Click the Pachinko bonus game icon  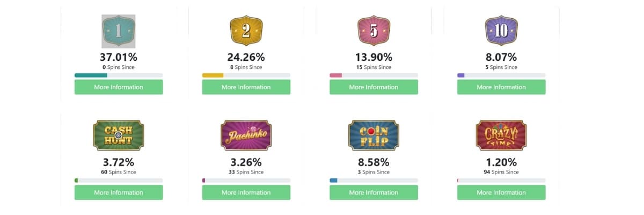[246, 135]
